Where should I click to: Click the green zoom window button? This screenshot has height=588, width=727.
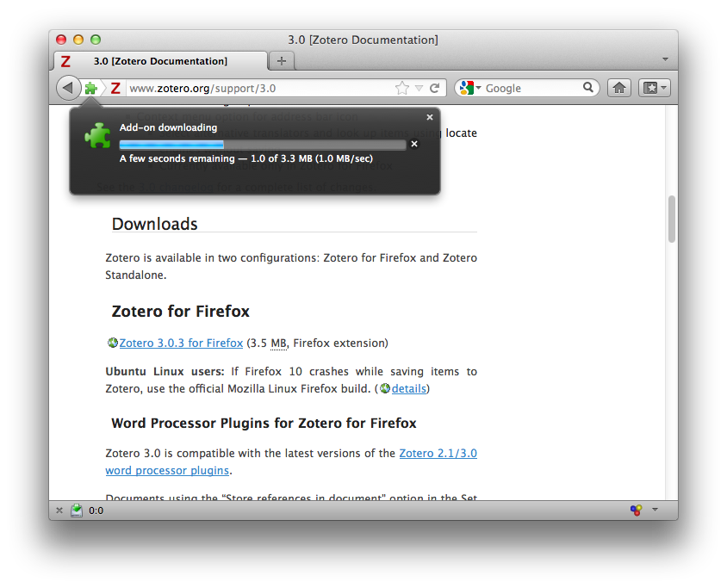click(x=96, y=40)
